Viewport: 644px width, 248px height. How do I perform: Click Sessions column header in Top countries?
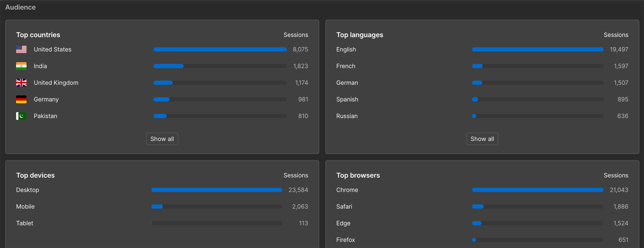point(296,35)
